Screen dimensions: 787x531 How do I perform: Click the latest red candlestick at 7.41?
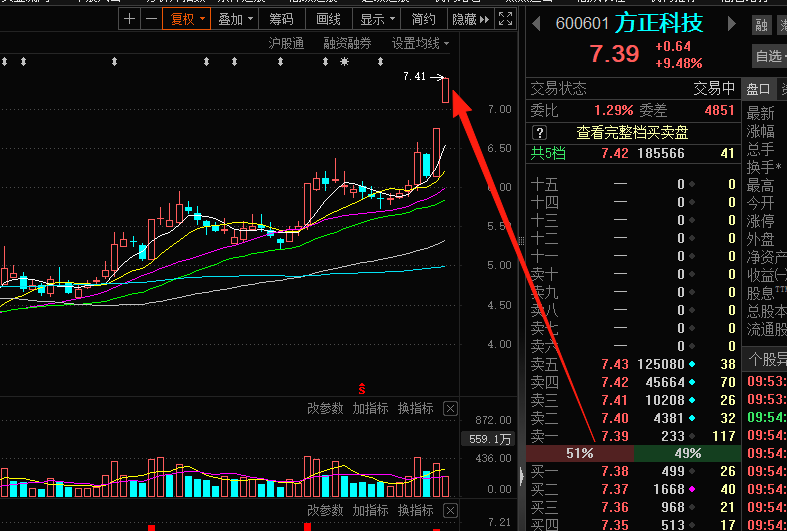click(445, 90)
